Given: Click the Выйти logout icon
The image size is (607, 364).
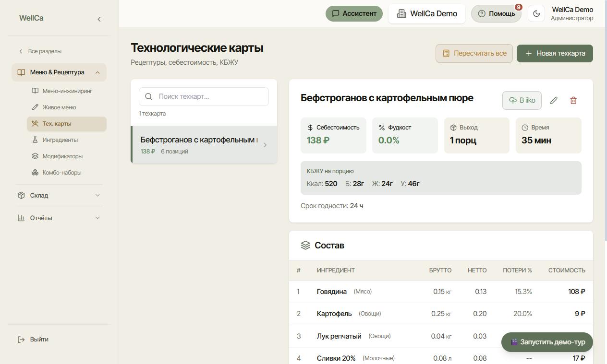Looking at the screenshot, I should (x=21, y=340).
